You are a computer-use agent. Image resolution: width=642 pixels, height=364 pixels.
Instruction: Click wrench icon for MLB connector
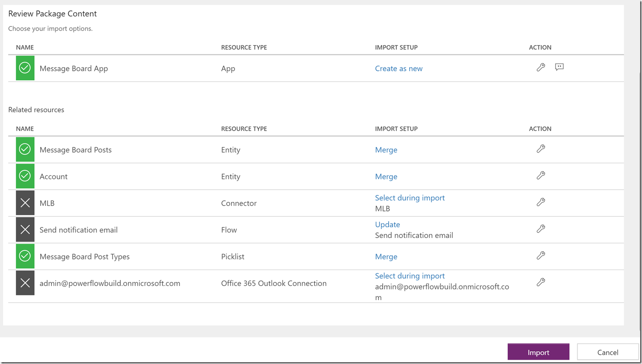tap(540, 202)
